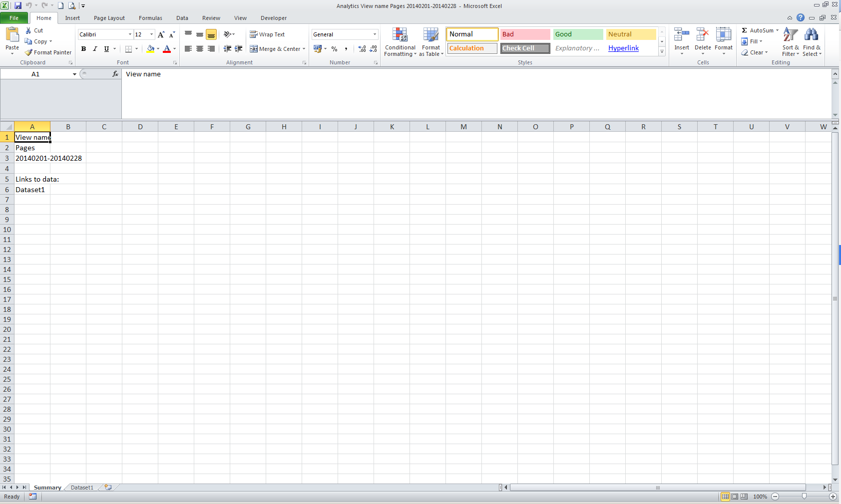The width and height of the screenshot is (841, 504).
Task: Click the Paste clipboard icon
Action: pyautogui.click(x=12, y=35)
